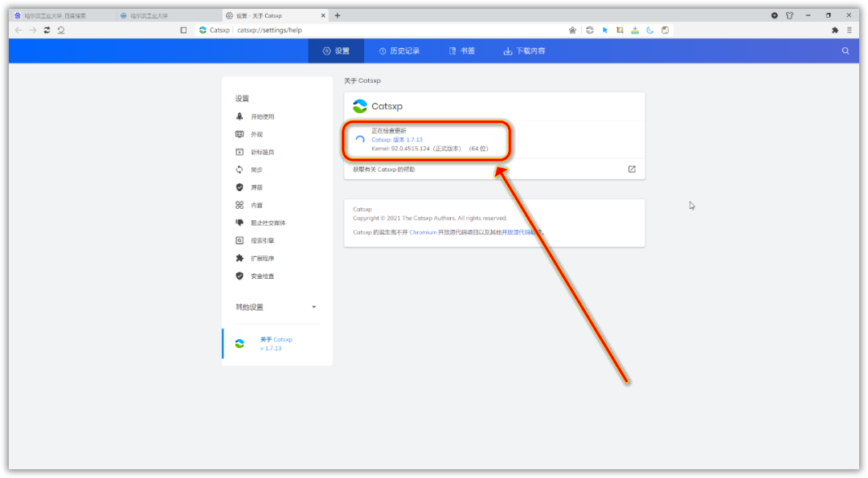Screen dimensions: 868x478
Task: Click the blue cursor pointer toolbar icon
Action: [x=605, y=30]
